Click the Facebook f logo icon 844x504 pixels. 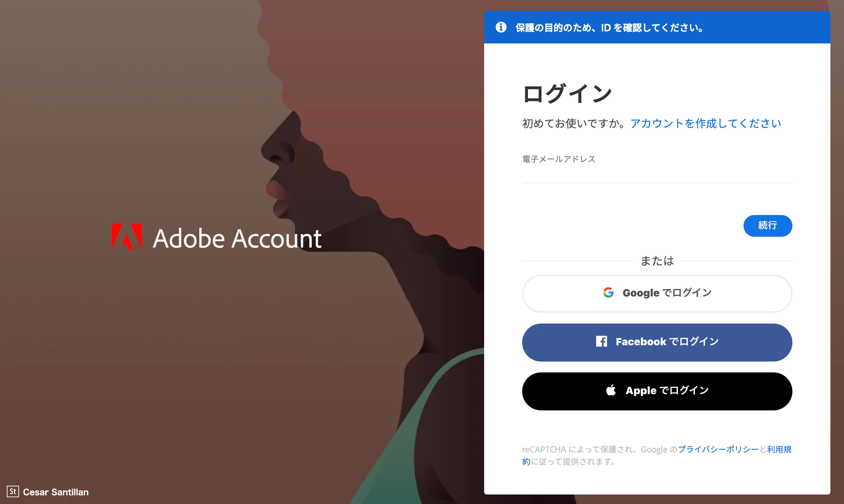(601, 341)
